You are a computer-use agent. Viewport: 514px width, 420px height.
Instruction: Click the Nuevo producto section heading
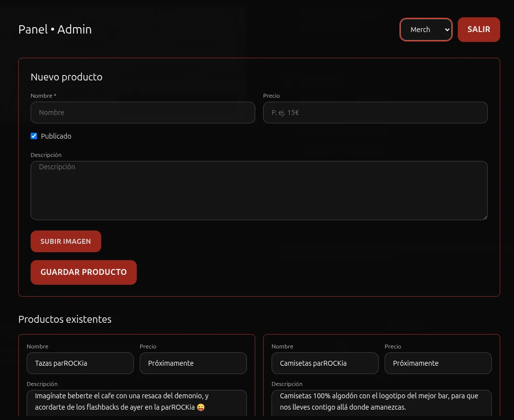click(x=66, y=76)
